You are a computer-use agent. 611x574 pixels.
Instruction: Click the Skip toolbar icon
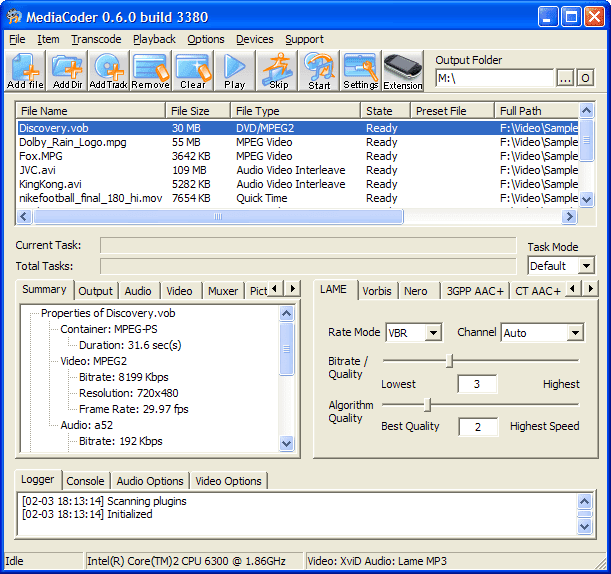(x=278, y=71)
